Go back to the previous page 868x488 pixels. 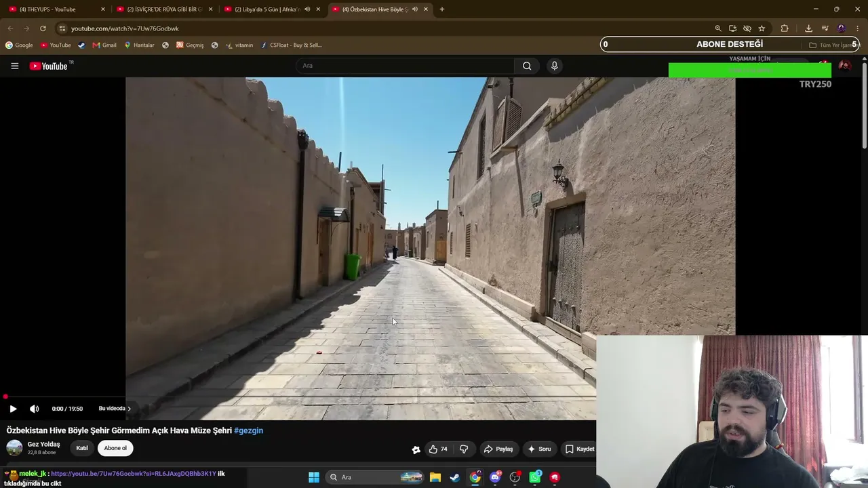click(10, 28)
